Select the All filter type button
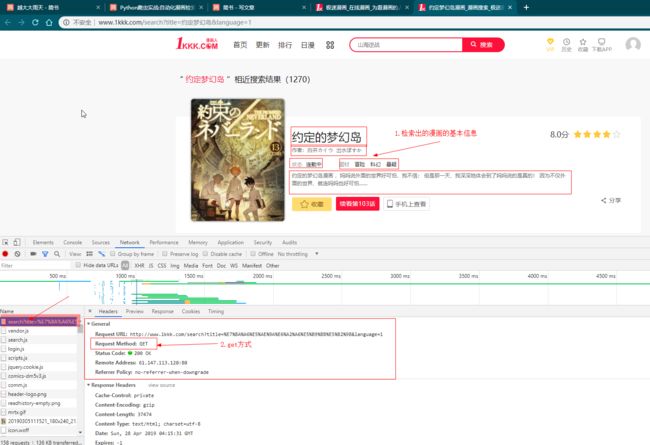 pos(125,265)
